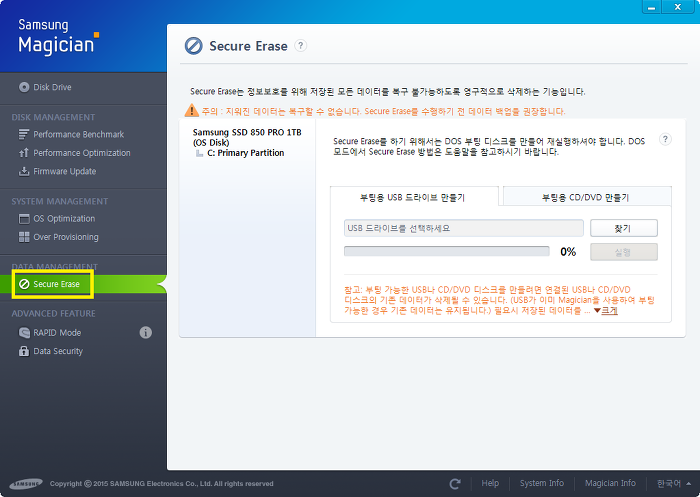The width and height of the screenshot is (700, 497).
Task: Click the 찾기 browse button
Action: [x=624, y=228]
